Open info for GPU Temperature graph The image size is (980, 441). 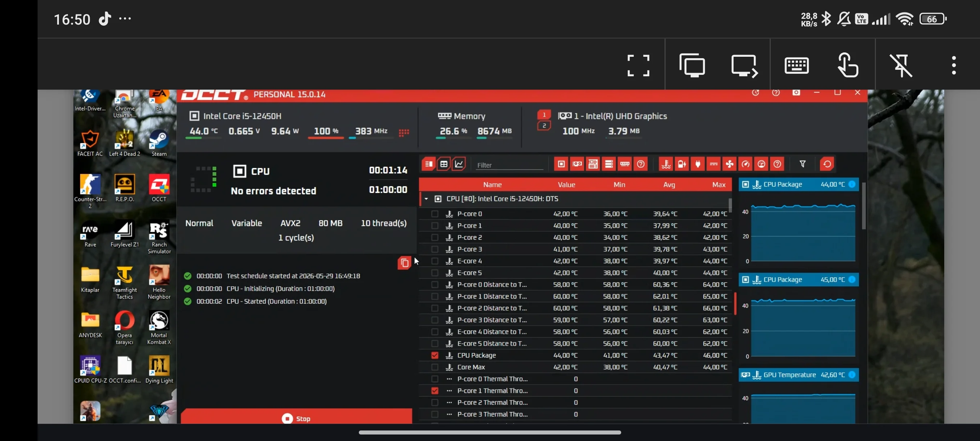852,375
